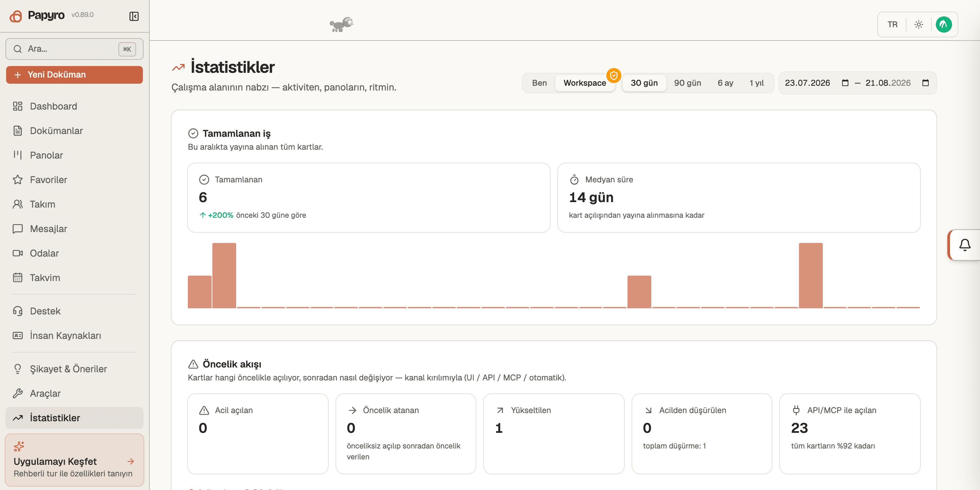Select the 30 gün range
980x490 pixels.
[x=644, y=83]
